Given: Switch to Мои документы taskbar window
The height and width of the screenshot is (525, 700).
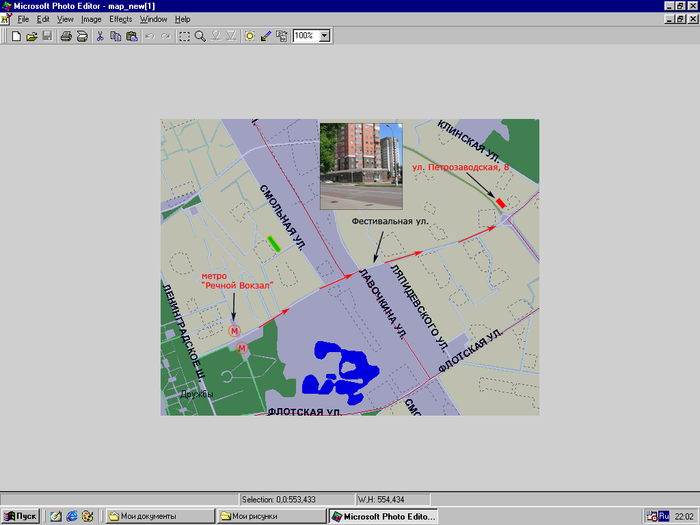Looking at the screenshot, I should coord(160,516).
